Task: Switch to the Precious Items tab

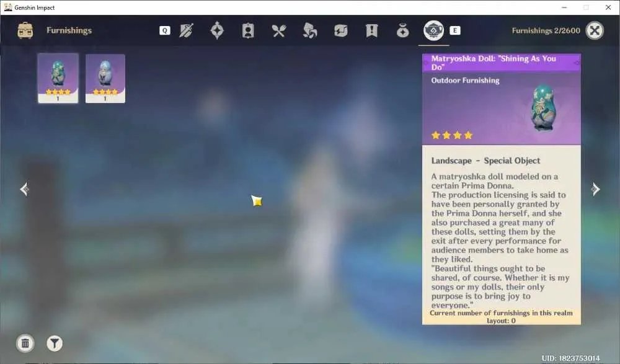Action: 402,30
